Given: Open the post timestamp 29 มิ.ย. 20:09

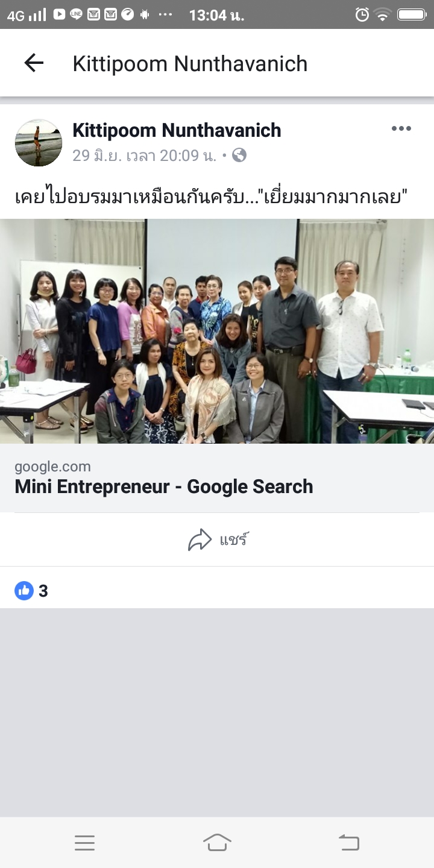Looking at the screenshot, I should coord(145,156).
